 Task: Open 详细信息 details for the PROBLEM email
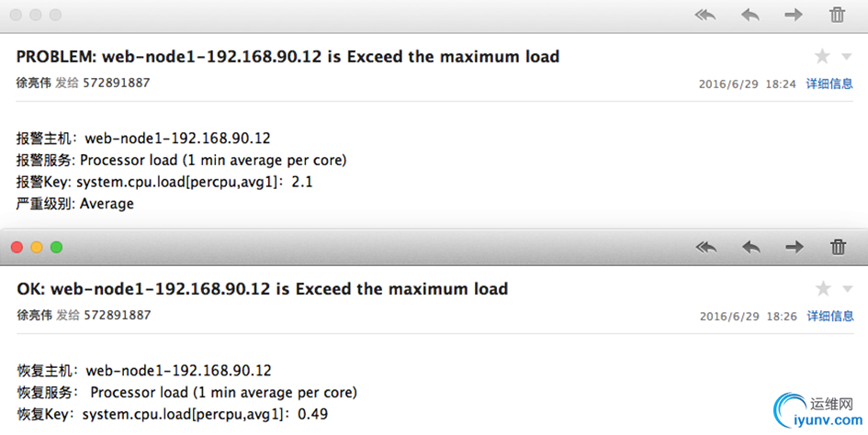tap(829, 84)
